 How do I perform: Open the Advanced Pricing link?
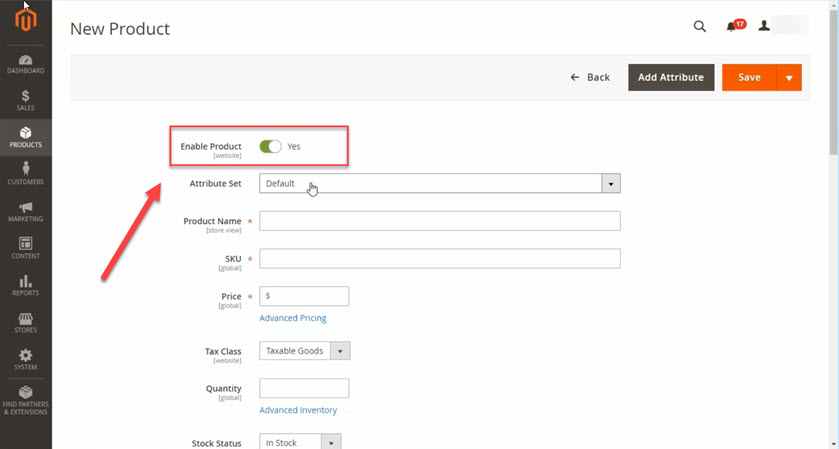tap(293, 318)
